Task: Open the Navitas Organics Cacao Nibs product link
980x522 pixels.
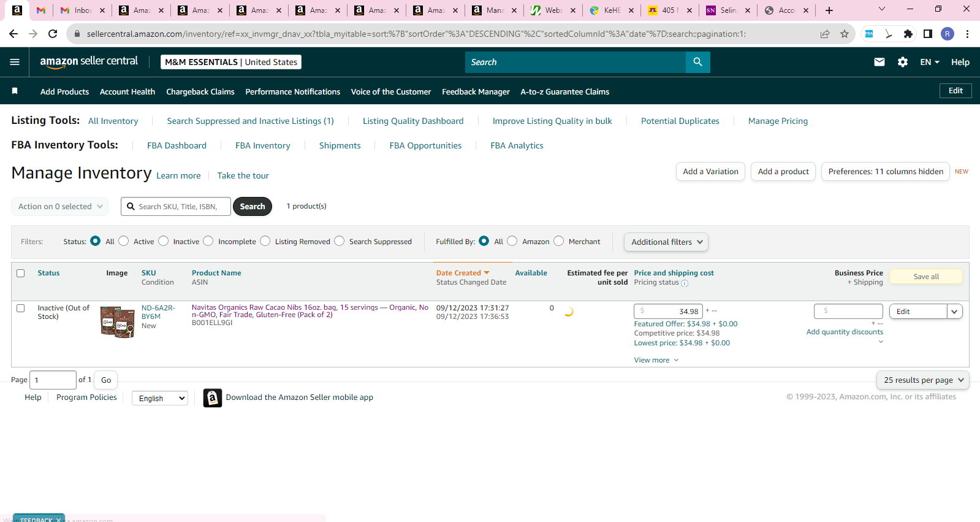Action: (x=310, y=311)
